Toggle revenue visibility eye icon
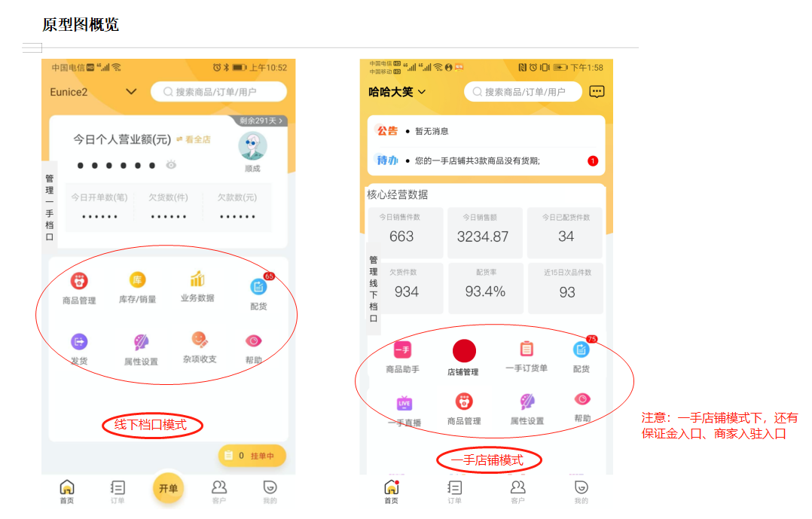812x519 pixels. coord(171,165)
